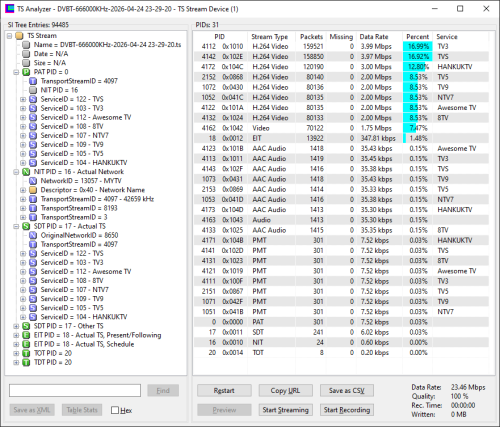This screenshot has height=427, width=500.
Task: Click the Save as CSV button
Action: (347, 390)
